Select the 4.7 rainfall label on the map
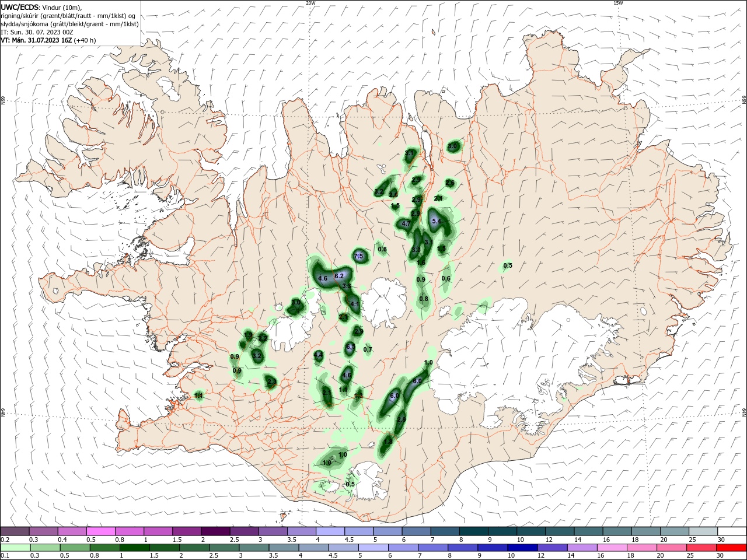This screenshot has width=747, height=560. pos(407,223)
